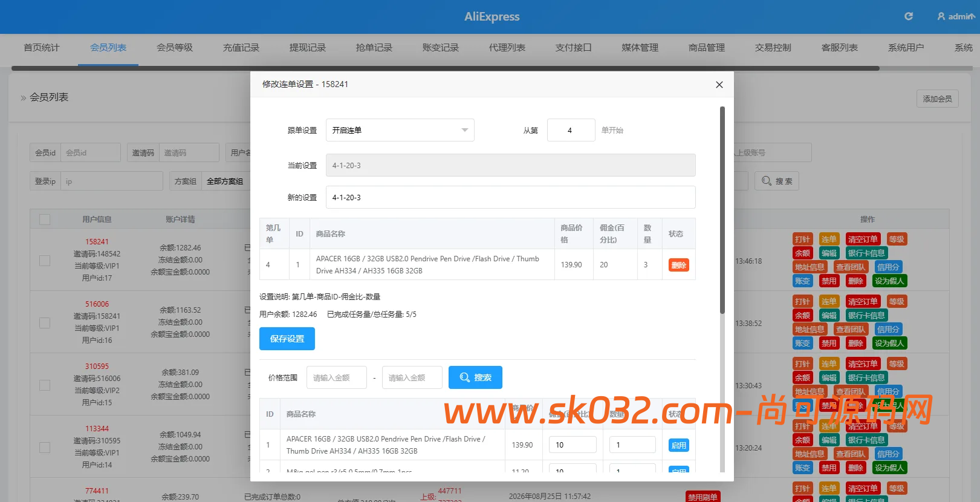Open the 方案组 dropdown showing 全部方案组
This screenshot has height=502, width=980.
tap(226, 181)
